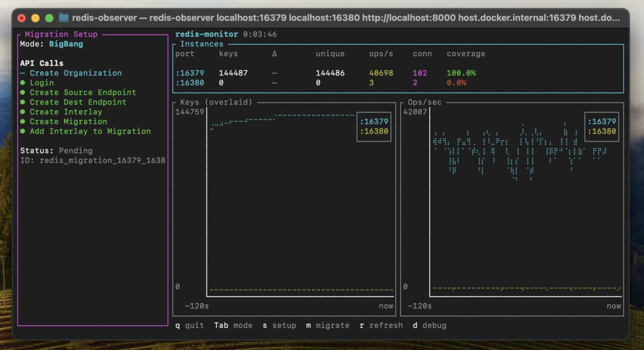Screen dimensions: 644x350
Task: Click the dash marker before Create Organization
Action: [x=22, y=73]
